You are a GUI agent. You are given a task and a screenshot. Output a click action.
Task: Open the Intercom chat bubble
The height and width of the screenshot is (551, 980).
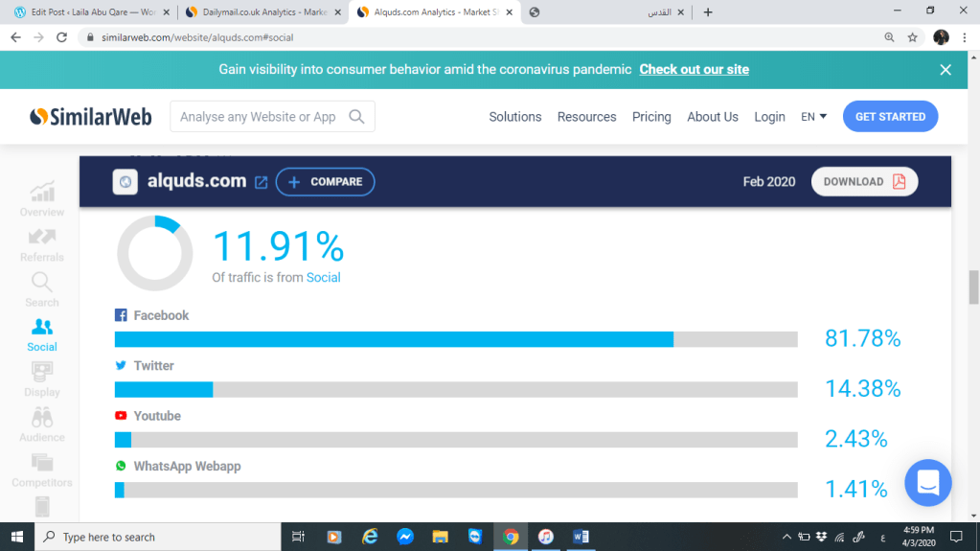click(927, 483)
